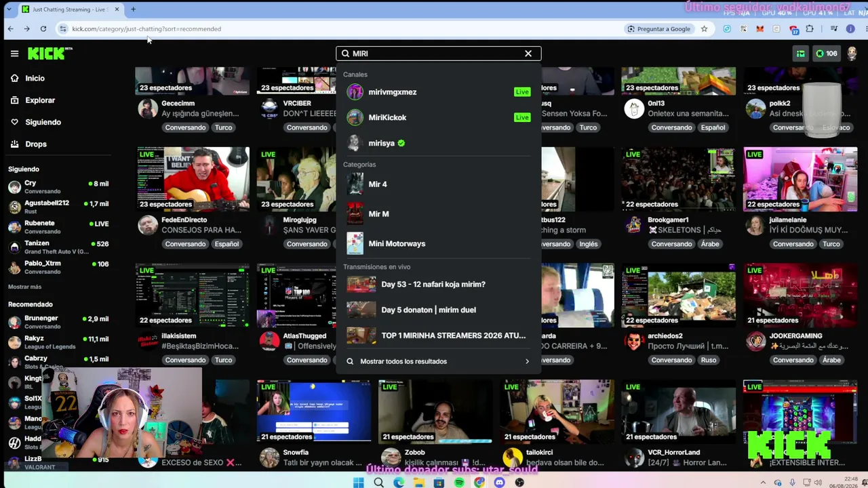Choose the Mir M category result
Image resolution: width=868 pixels, height=488 pixels.
pyautogui.click(x=438, y=214)
